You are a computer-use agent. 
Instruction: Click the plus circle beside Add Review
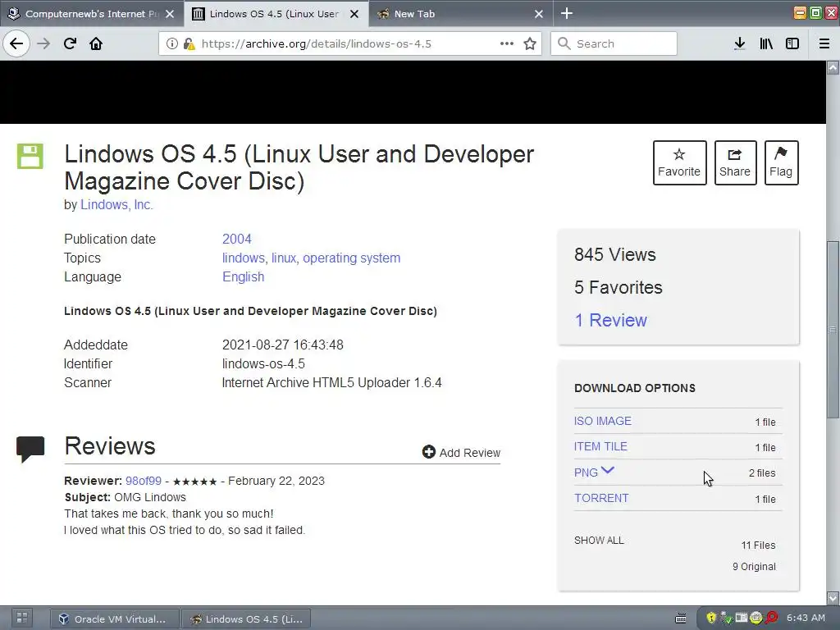pos(428,452)
